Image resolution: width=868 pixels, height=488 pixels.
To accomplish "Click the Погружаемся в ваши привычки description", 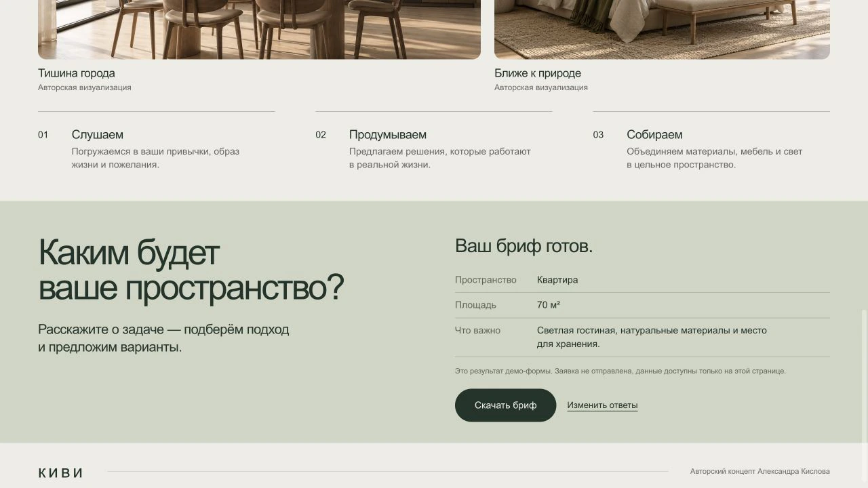I will point(155,158).
